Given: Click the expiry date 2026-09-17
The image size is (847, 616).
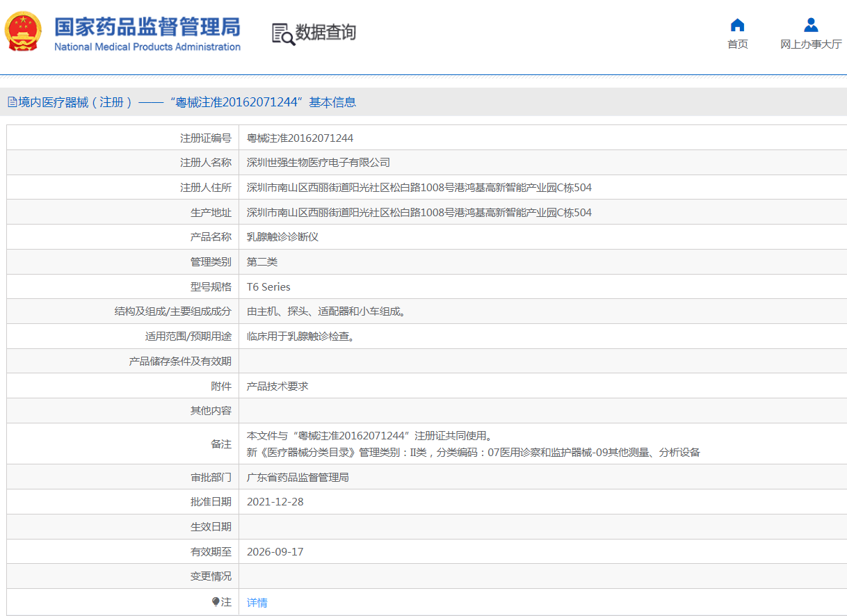Looking at the screenshot, I should click(275, 552).
